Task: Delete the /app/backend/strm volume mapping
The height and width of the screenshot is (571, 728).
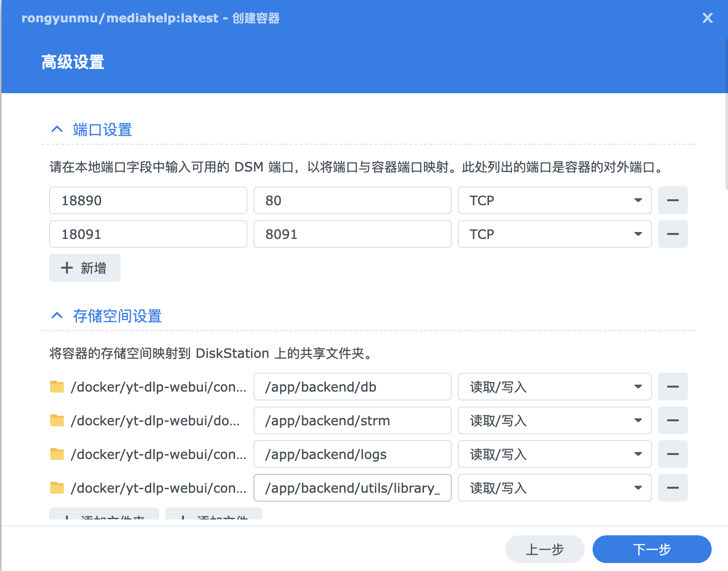Action: coord(672,420)
